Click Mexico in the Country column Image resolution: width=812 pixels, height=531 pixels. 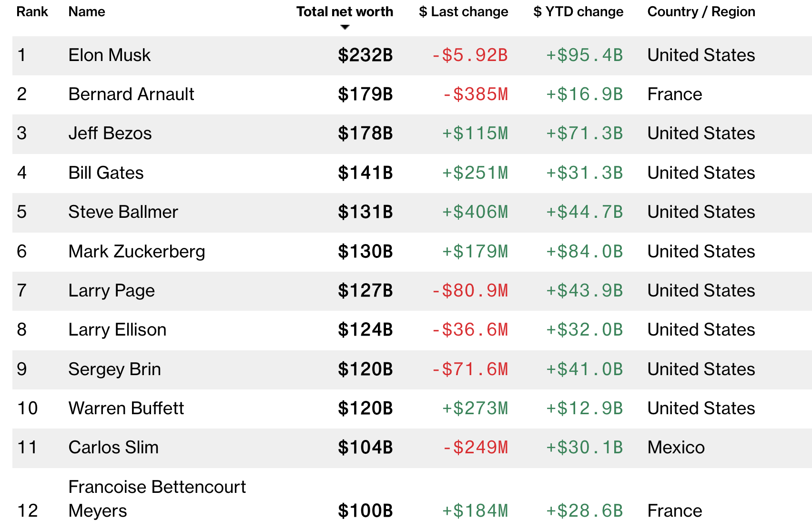coord(676,447)
